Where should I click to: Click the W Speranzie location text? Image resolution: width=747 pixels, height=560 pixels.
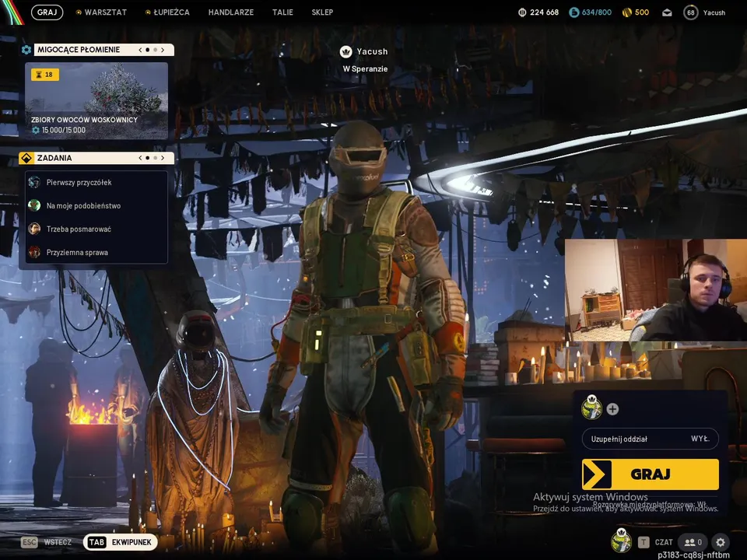tap(366, 69)
